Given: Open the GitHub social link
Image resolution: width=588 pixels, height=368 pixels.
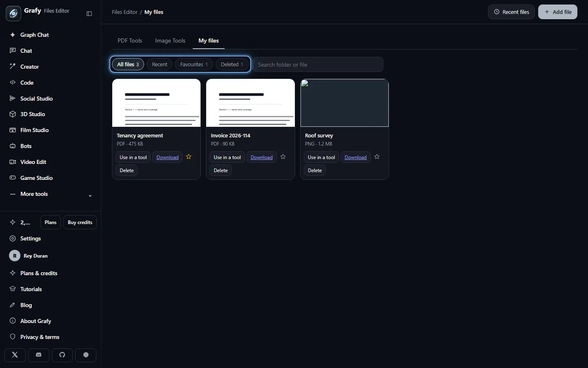Looking at the screenshot, I should [62, 355].
